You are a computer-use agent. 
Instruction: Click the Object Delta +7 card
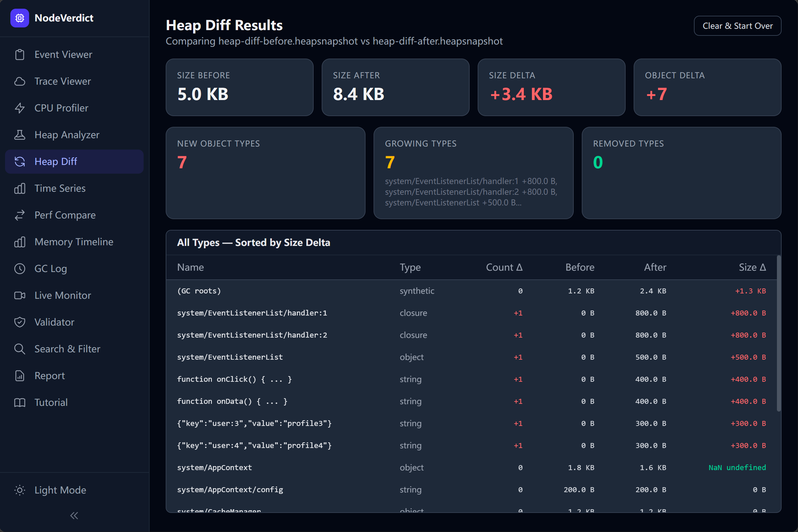[707, 88]
